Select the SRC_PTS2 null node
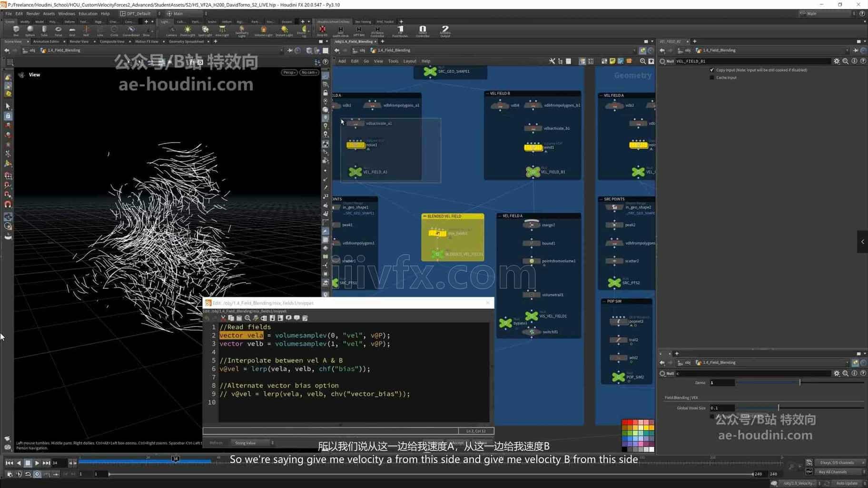Viewport: 868px width, 488px height. (614, 283)
